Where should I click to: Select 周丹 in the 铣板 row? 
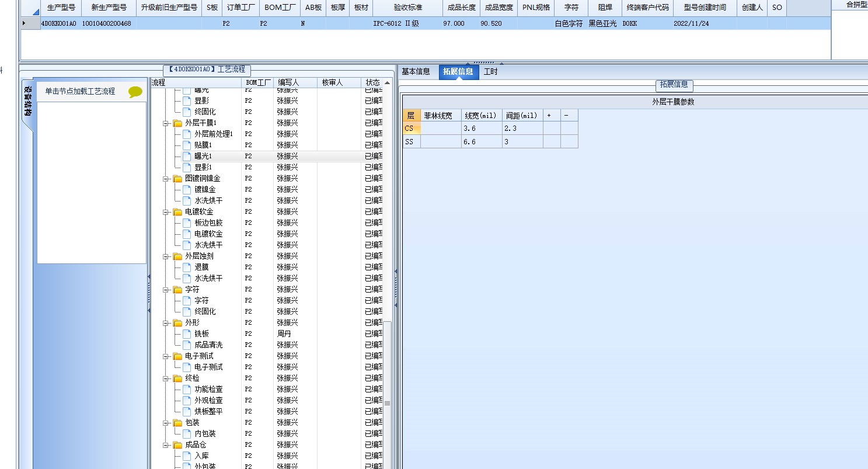click(x=284, y=334)
